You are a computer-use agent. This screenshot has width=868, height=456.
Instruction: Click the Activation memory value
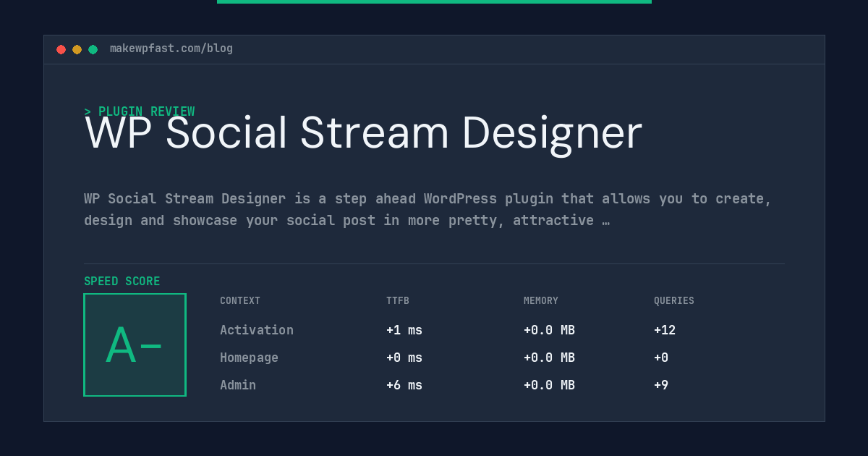[549, 330]
